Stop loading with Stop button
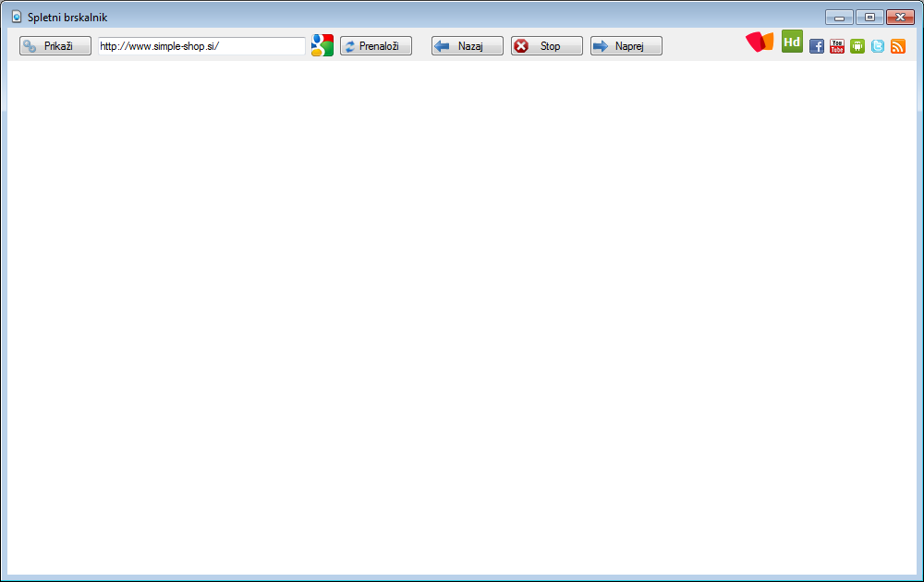The height and width of the screenshot is (582, 924). click(547, 46)
